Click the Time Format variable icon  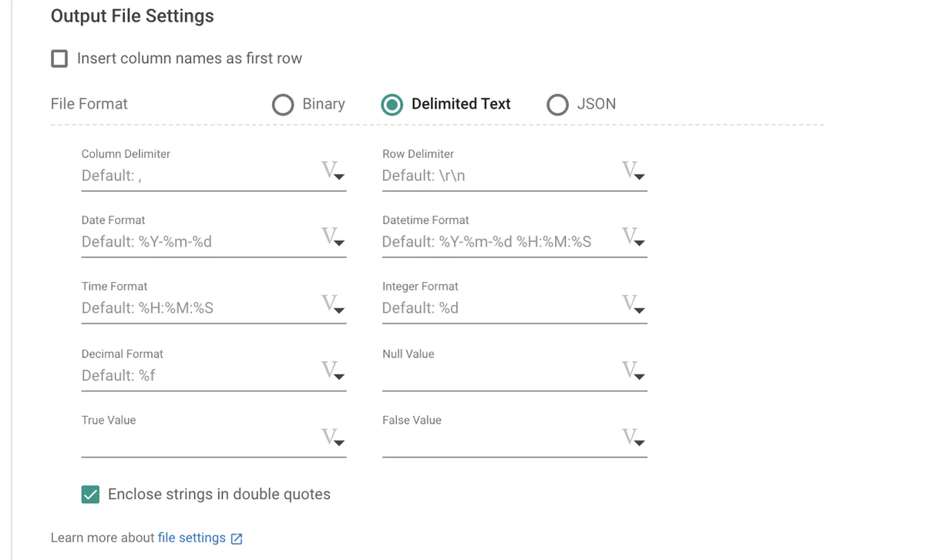pos(332,303)
